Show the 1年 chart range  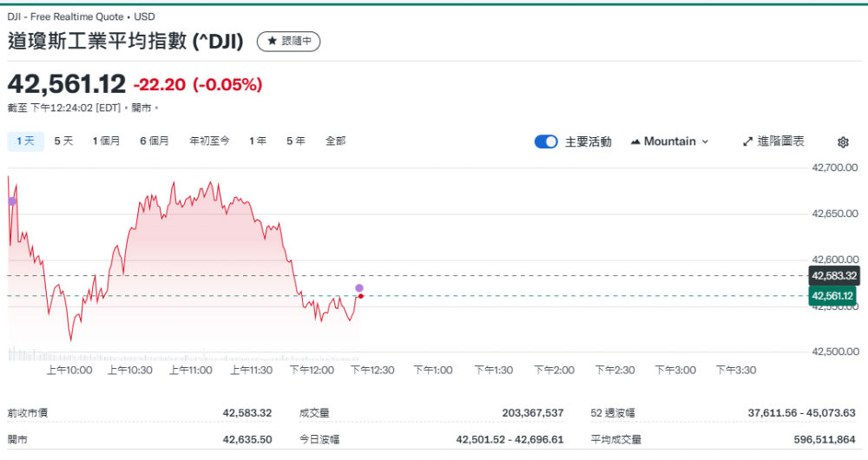(258, 141)
